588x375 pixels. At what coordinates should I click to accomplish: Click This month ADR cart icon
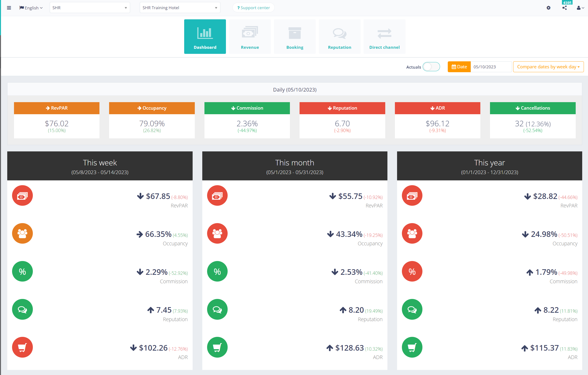click(217, 347)
